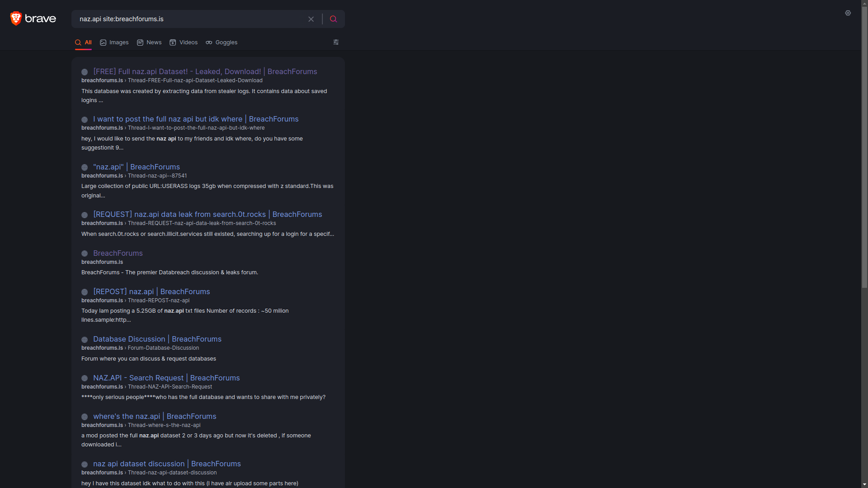
Task: Open the REQUEST naz.api data leak result
Action: tap(208, 214)
